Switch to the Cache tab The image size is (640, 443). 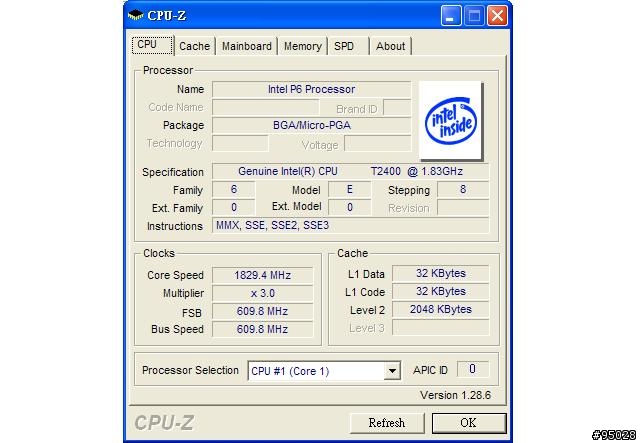pyautogui.click(x=194, y=46)
